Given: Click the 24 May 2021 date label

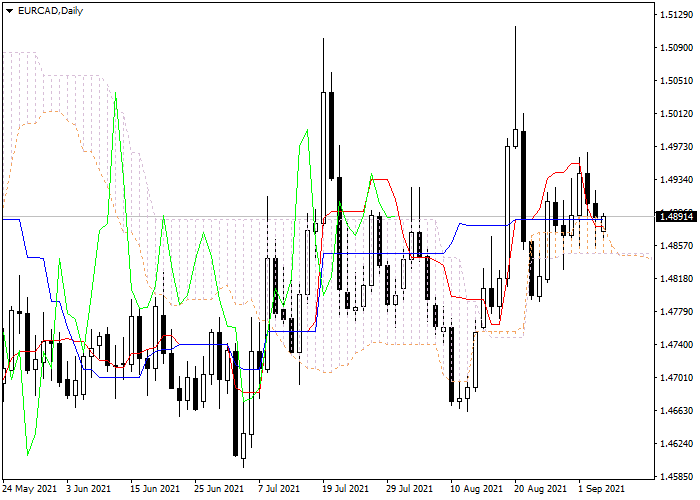Looking at the screenshot, I should click(x=29, y=489).
